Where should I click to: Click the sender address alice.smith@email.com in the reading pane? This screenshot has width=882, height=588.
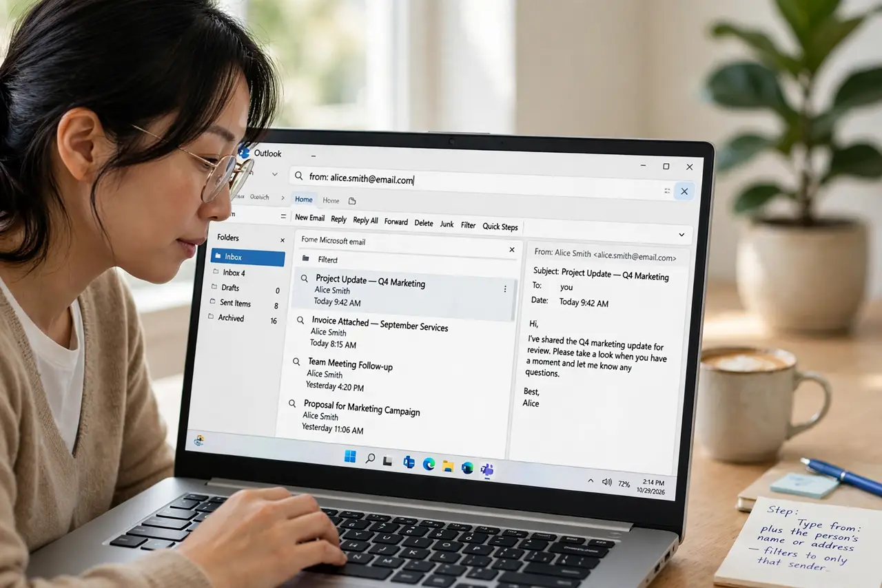pyautogui.click(x=634, y=258)
